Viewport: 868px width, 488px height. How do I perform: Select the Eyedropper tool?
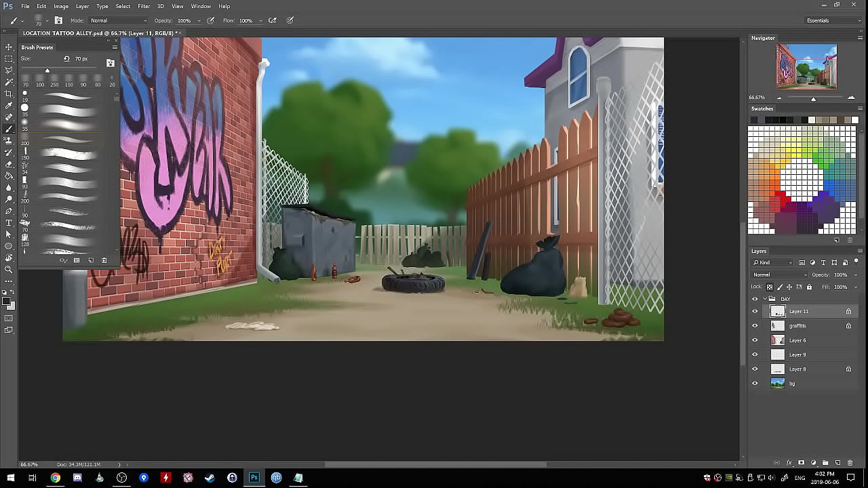click(x=9, y=106)
